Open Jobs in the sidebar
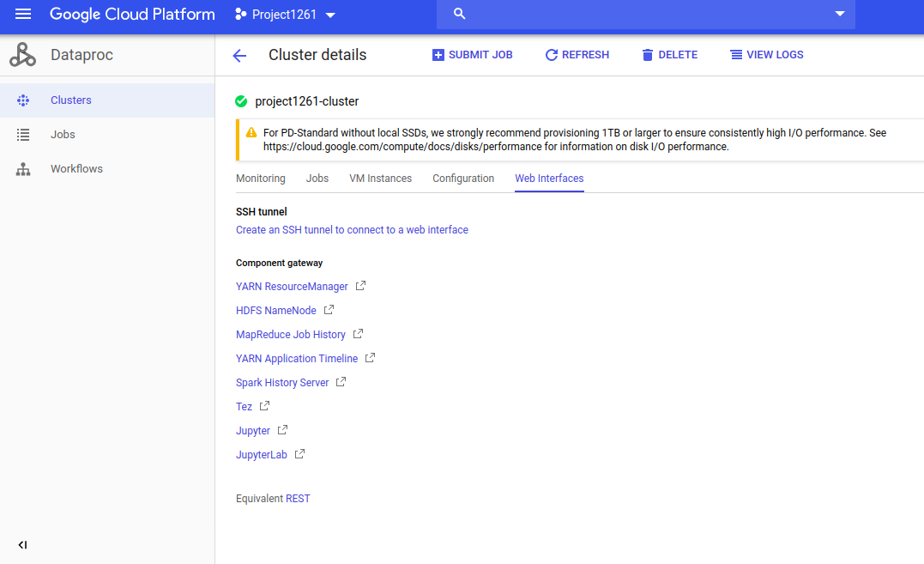The width and height of the screenshot is (924, 564). tap(107, 135)
